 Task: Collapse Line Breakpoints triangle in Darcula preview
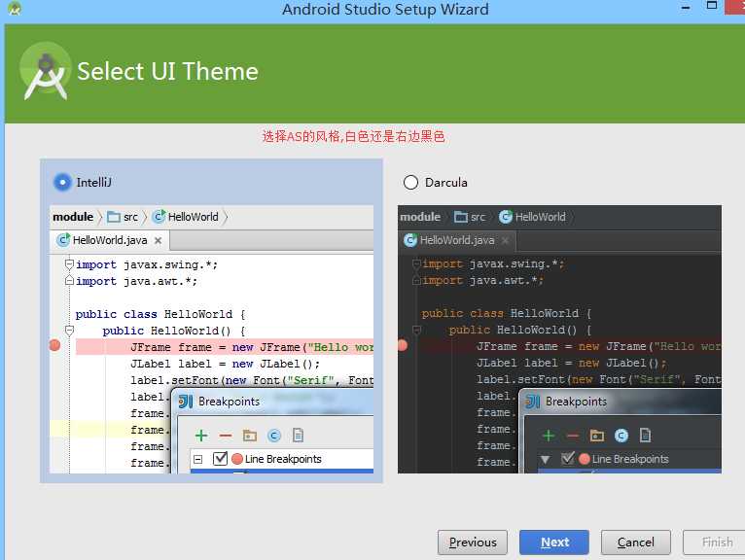[x=546, y=459]
